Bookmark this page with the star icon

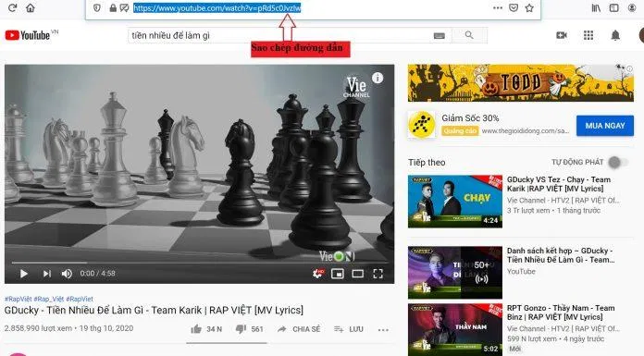529,7
